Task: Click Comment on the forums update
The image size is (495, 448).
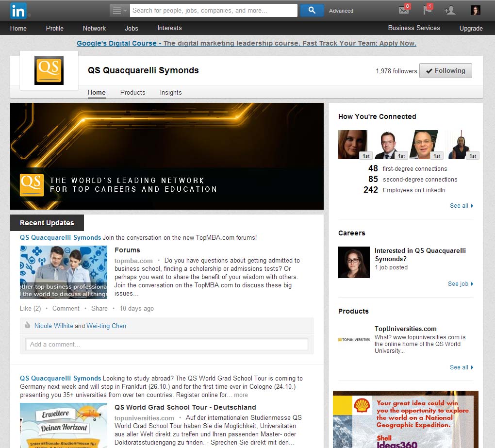Action: 66,308
